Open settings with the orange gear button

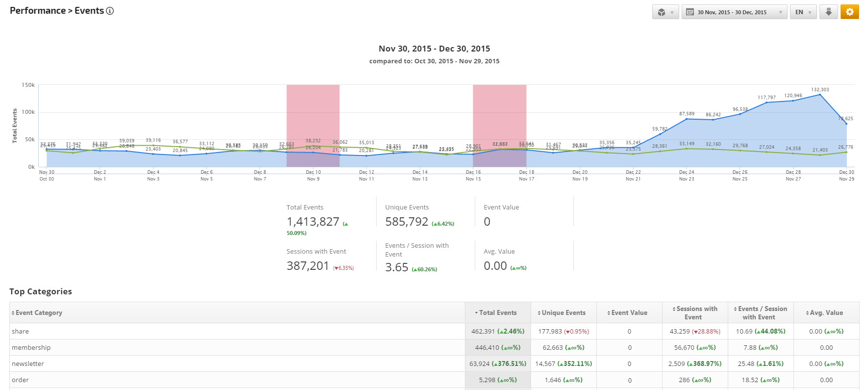(849, 12)
